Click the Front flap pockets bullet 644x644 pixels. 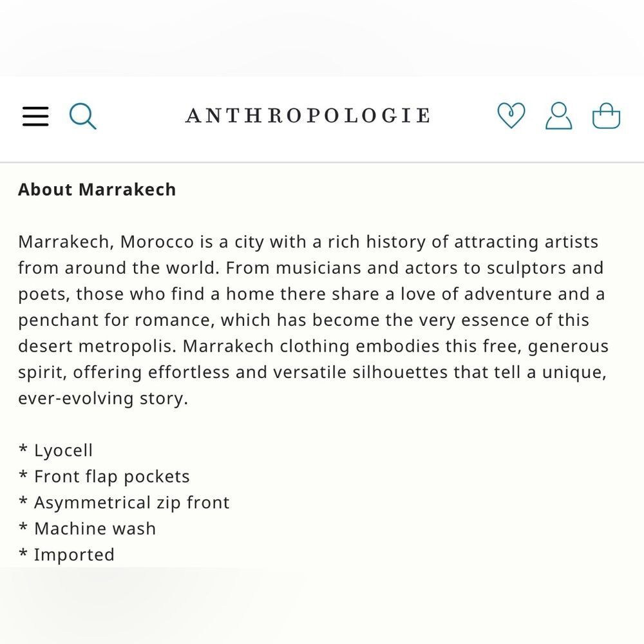(x=104, y=477)
